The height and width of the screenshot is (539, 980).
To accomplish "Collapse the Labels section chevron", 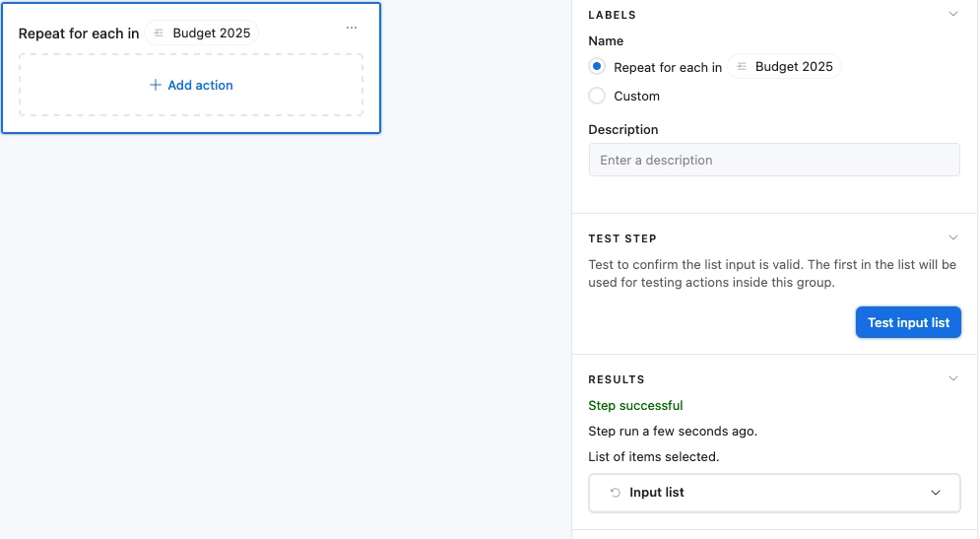I will click(952, 15).
